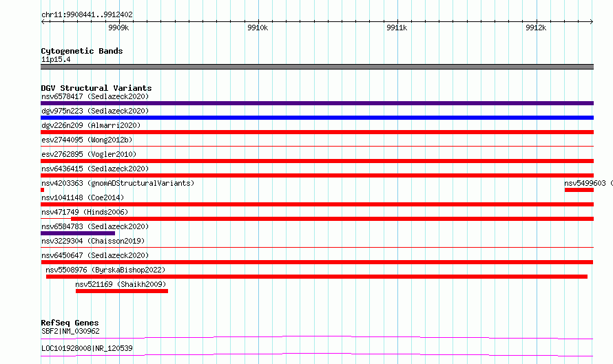Image resolution: width=613 pixels, height=364 pixels.
Task: Open the dgv226n209 (Almarri2020) variant label
Action: tap(91, 125)
